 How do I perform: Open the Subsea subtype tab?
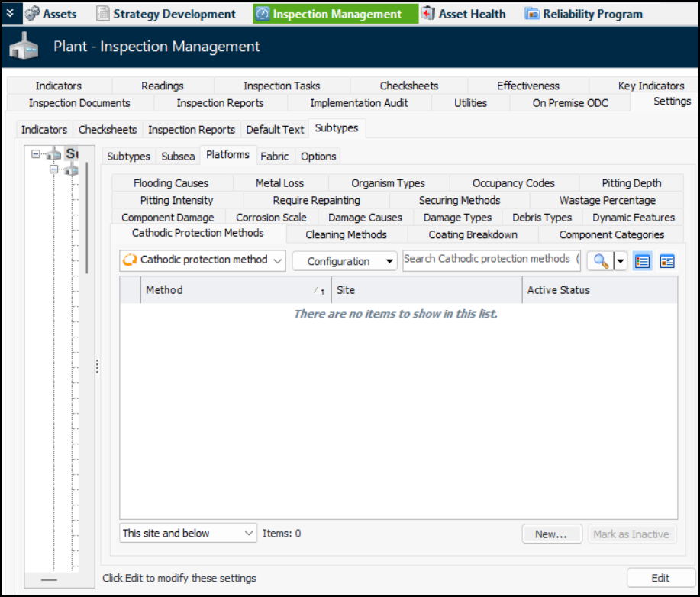pyautogui.click(x=178, y=156)
